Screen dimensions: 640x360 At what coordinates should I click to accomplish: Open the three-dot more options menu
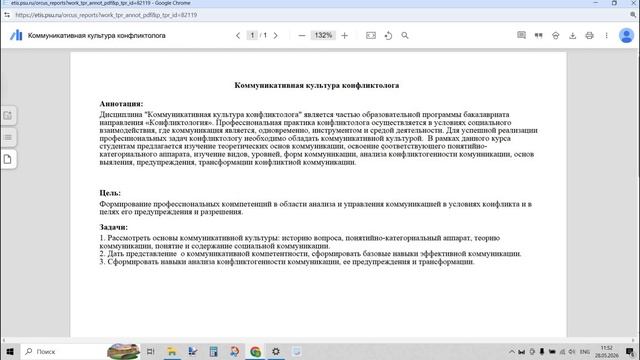(607, 36)
